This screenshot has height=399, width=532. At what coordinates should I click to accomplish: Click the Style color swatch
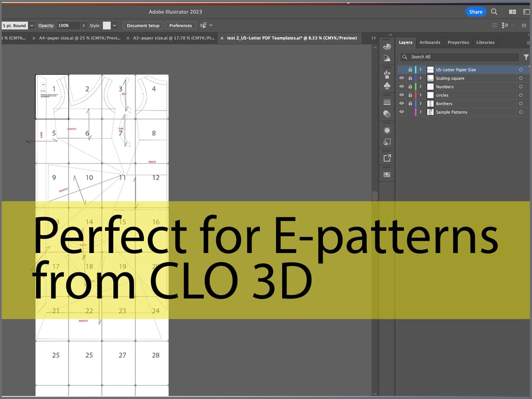[106, 25]
